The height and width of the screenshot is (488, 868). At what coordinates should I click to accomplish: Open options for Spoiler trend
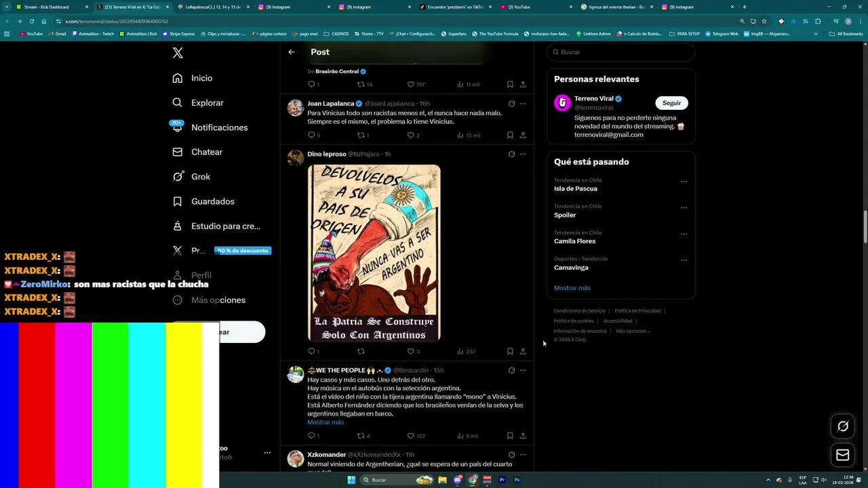coord(684,207)
